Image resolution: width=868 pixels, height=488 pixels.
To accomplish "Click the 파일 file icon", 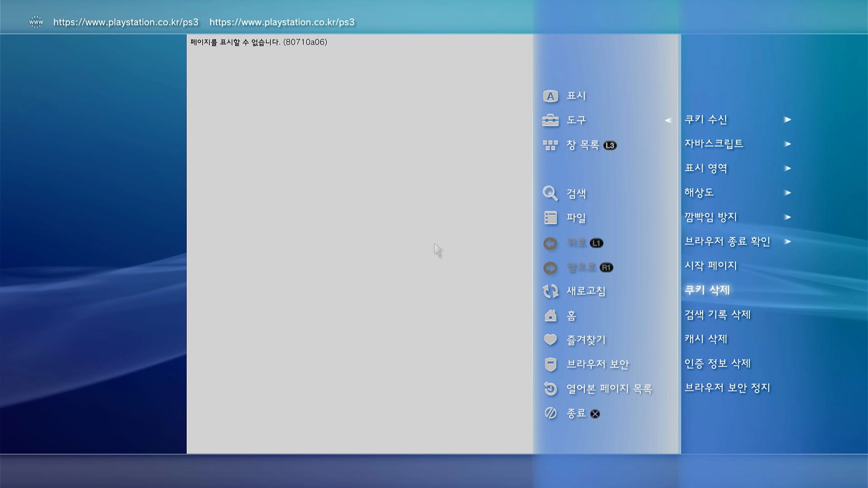I will (550, 218).
